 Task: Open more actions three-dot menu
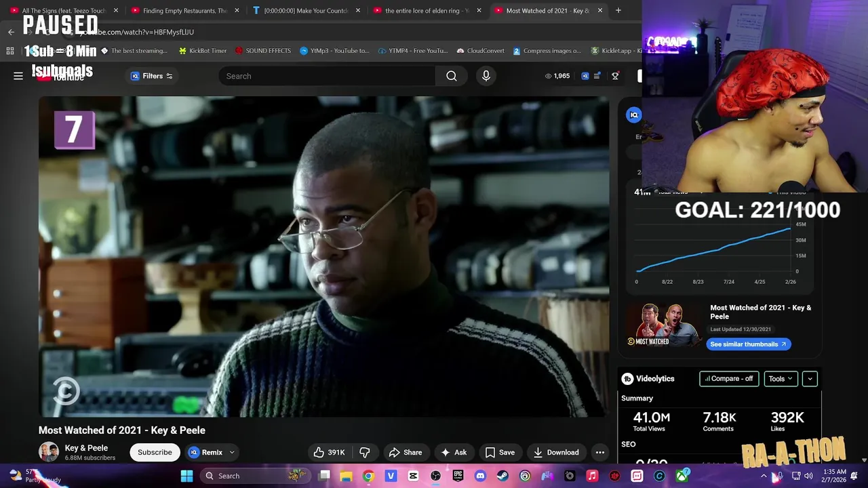[600, 452]
